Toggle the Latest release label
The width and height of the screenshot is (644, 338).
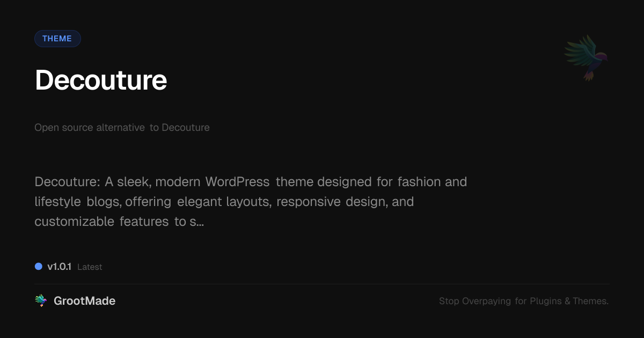pos(90,267)
